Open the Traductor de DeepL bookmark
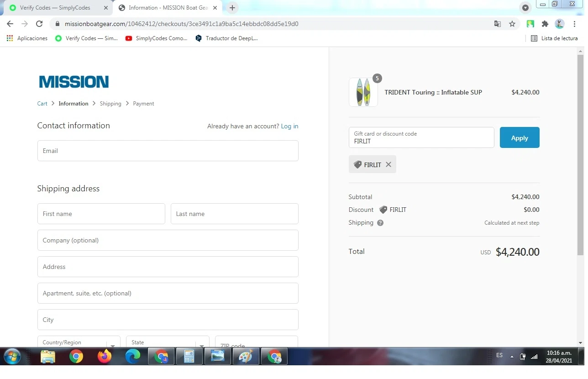Viewport: 588px width, 379px height. [226, 38]
